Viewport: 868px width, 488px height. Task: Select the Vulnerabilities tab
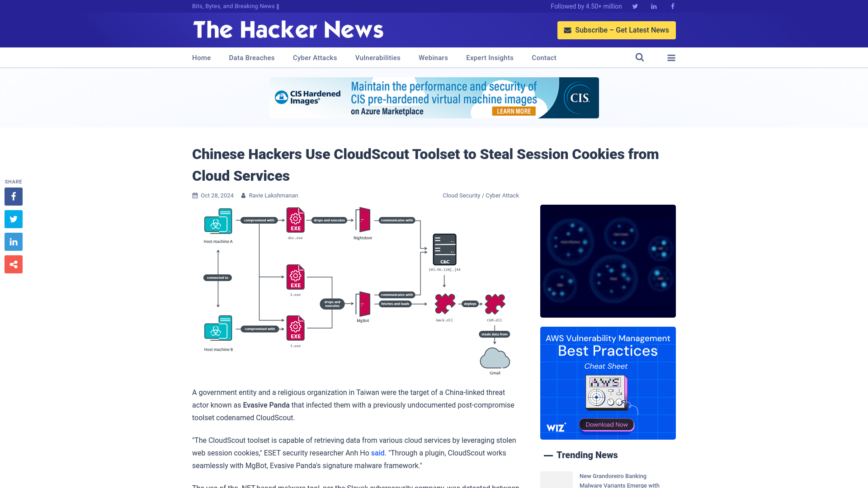(377, 57)
